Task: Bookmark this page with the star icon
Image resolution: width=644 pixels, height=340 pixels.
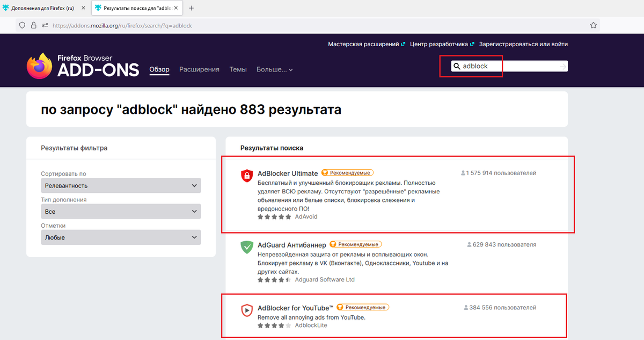Action: pyautogui.click(x=593, y=25)
